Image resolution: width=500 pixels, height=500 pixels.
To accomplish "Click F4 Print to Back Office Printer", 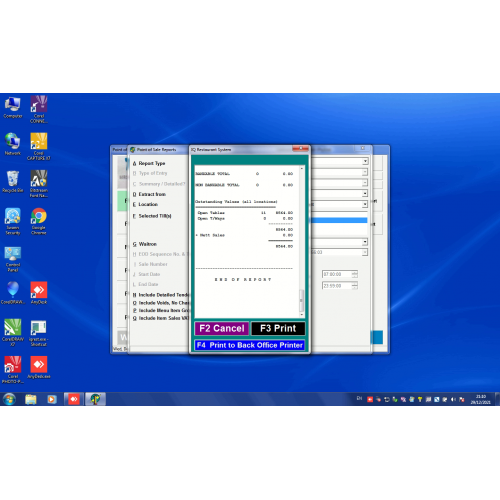I will coord(250,345).
